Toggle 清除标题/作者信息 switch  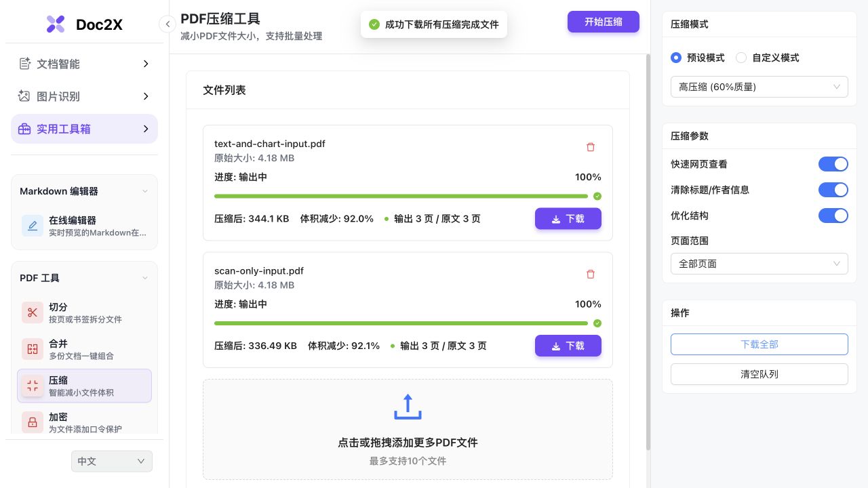[x=833, y=190]
